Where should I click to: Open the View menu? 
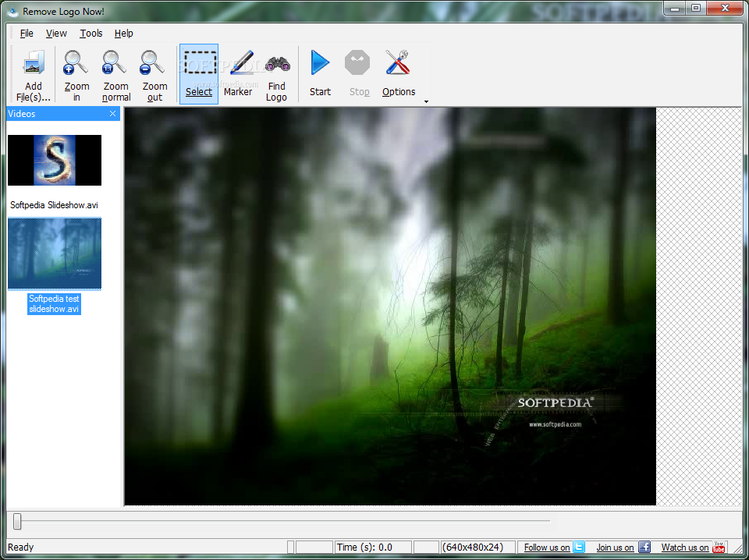(56, 34)
